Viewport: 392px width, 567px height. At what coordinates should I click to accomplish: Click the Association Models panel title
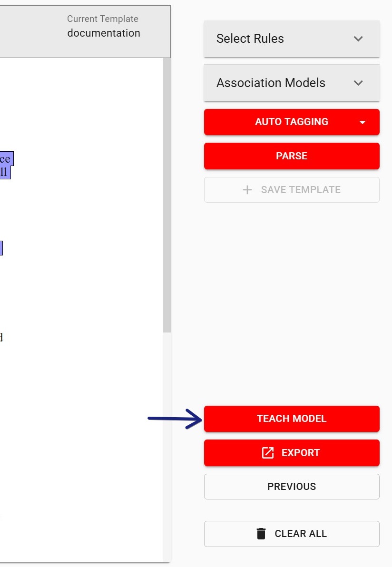point(271,83)
